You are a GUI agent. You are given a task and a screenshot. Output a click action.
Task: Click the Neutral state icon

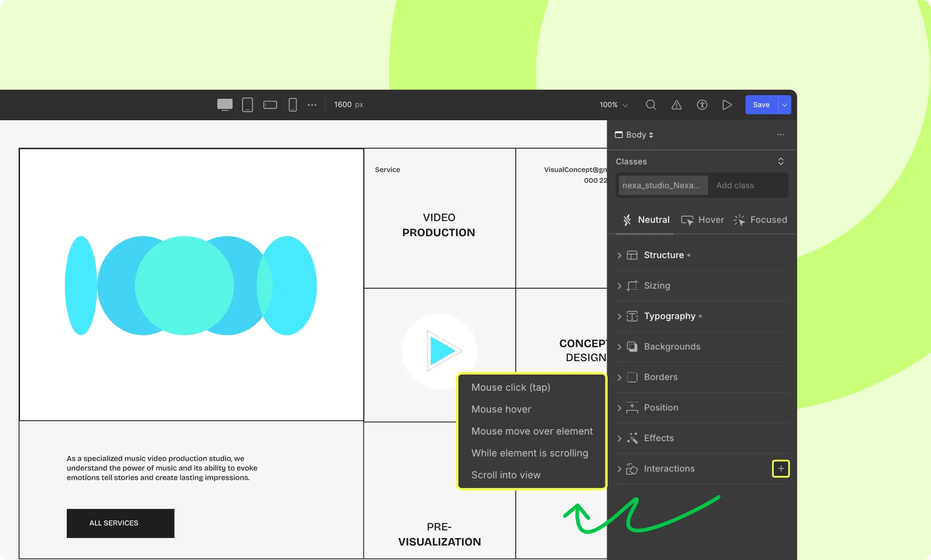627,220
